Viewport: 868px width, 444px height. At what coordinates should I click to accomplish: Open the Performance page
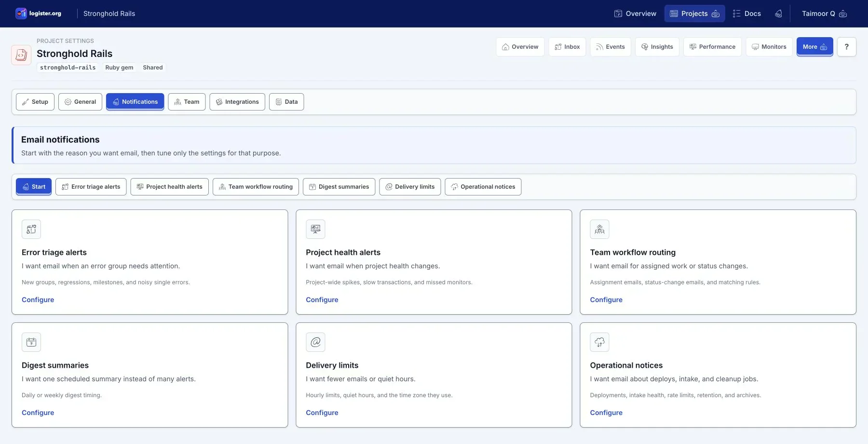pos(712,47)
